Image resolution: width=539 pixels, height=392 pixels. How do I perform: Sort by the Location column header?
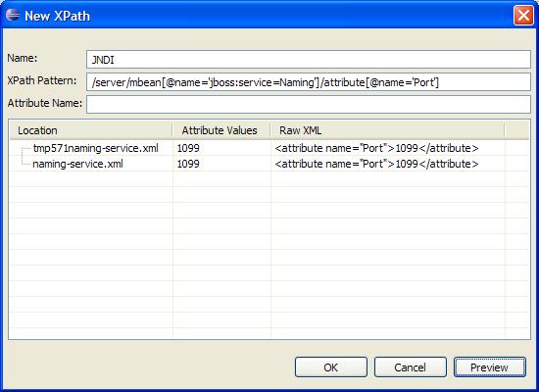pyautogui.click(x=91, y=130)
